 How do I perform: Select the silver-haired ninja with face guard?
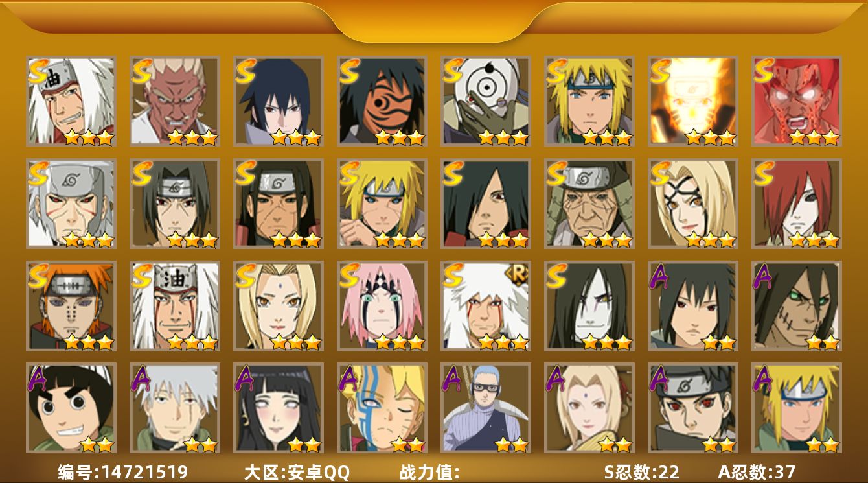pos(71,204)
